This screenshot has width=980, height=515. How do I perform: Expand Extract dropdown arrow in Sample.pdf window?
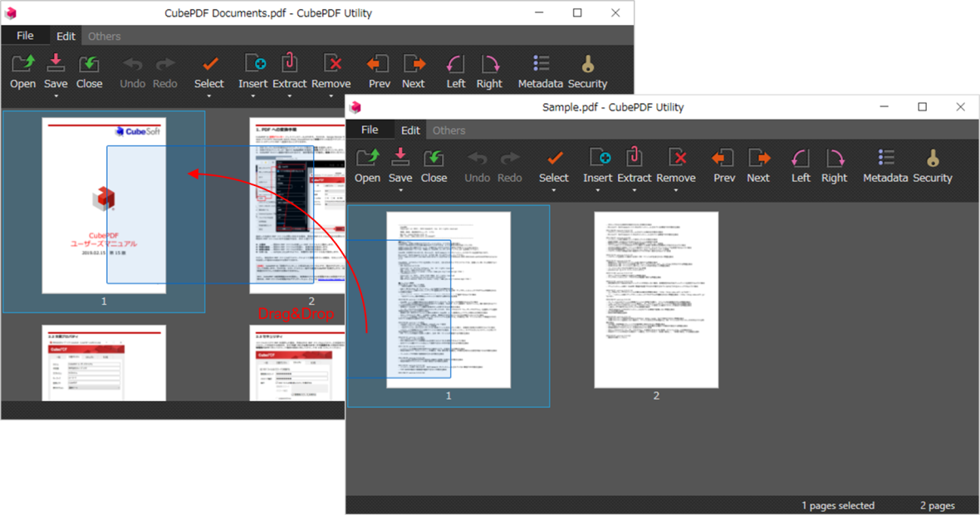[x=635, y=190]
